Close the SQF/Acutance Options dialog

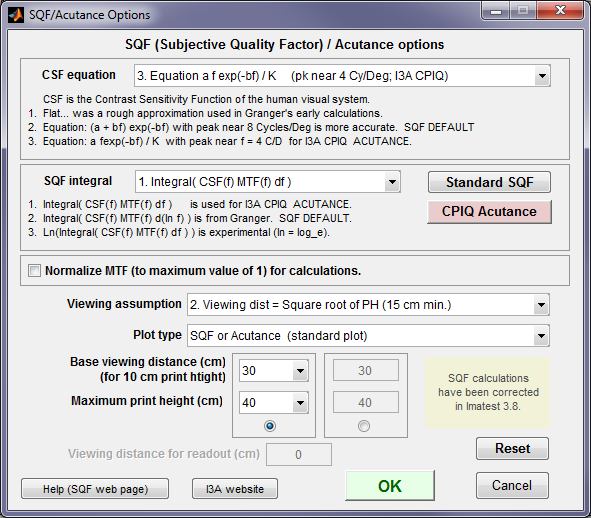[x=560, y=11]
